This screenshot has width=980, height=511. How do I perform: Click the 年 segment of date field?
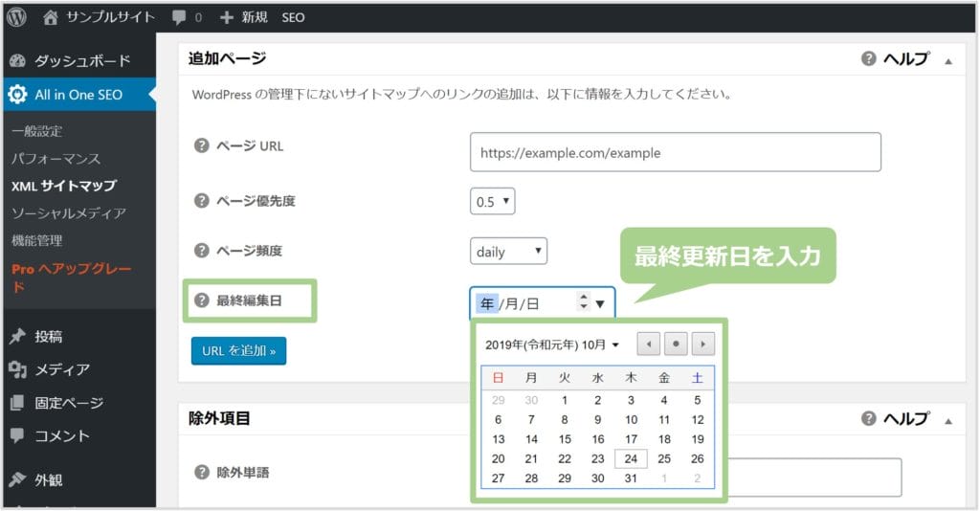487,304
